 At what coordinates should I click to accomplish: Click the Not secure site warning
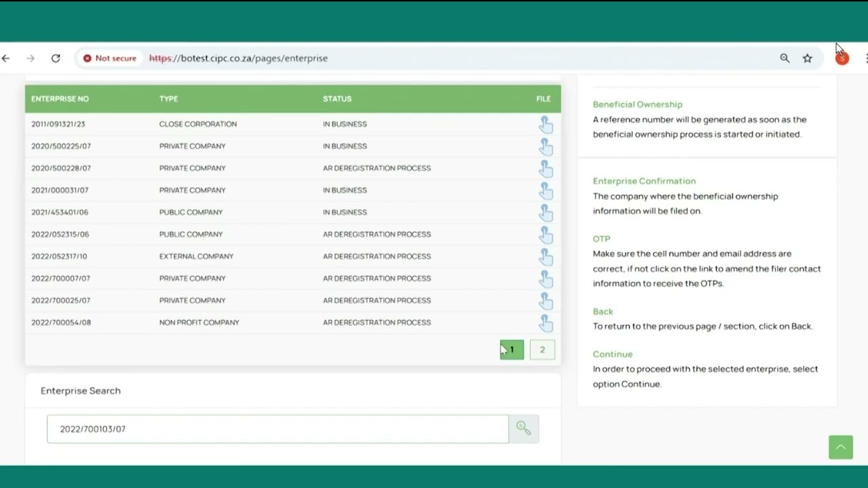[110, 58]
